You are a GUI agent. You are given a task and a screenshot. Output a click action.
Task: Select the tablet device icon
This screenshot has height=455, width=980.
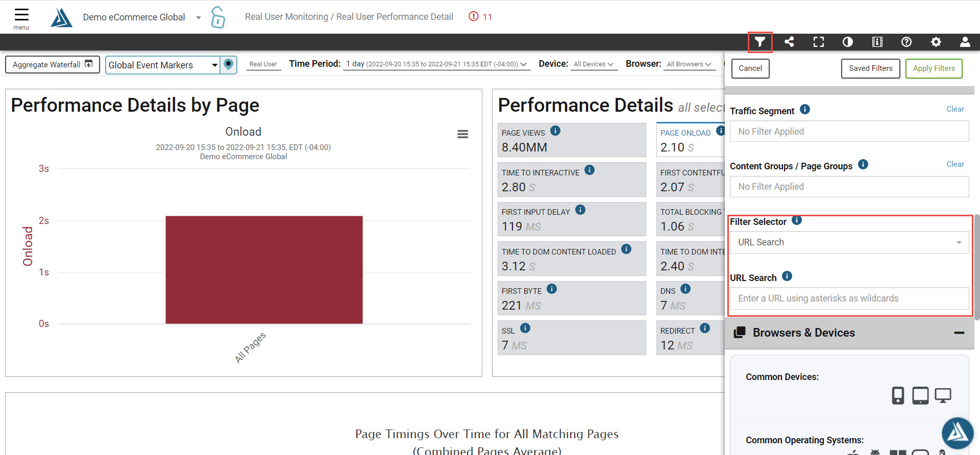[920, 395]
